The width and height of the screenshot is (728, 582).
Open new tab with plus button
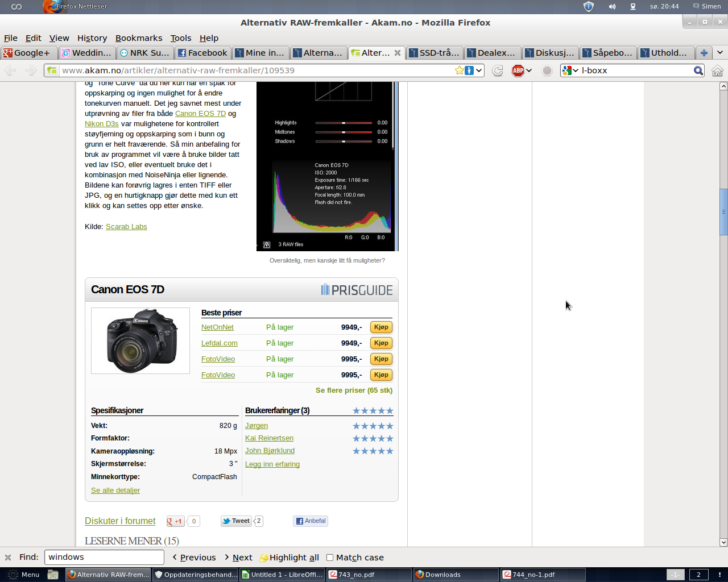[x=704, y=53]
